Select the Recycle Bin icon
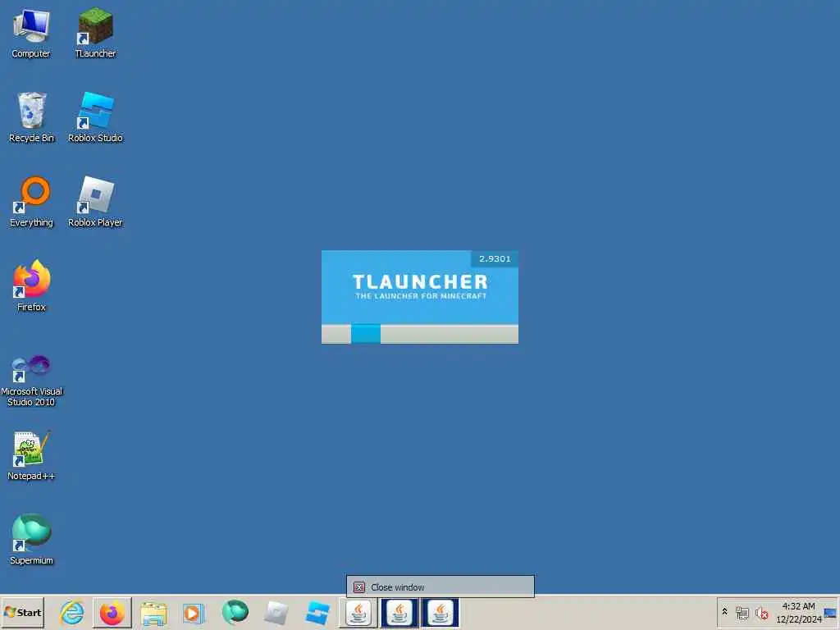Image resolution: width=840 pixels, height=630 pixels. click(31, 117)
